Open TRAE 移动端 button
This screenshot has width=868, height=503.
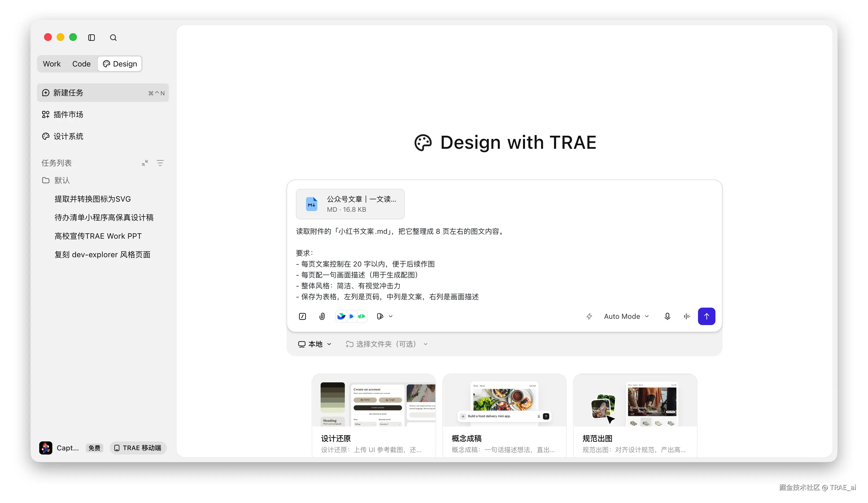point(138,447)
